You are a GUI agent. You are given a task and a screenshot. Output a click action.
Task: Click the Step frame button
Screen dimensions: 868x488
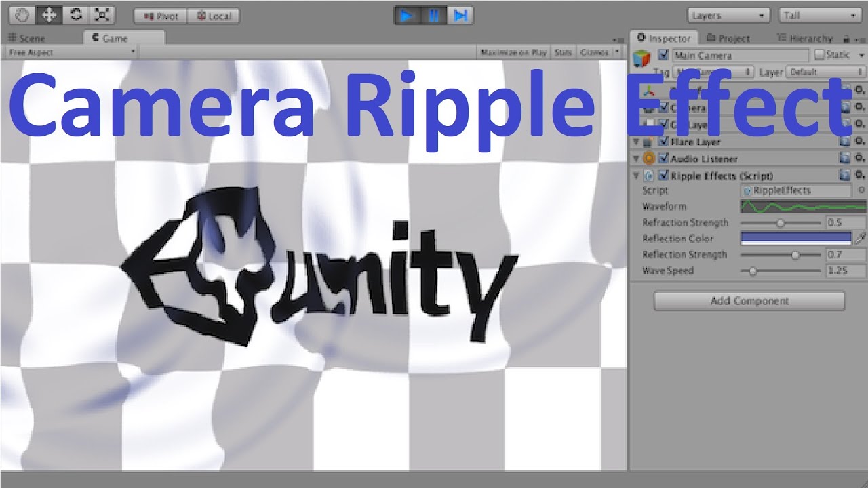pyautogui.click(x=460, y=15)
